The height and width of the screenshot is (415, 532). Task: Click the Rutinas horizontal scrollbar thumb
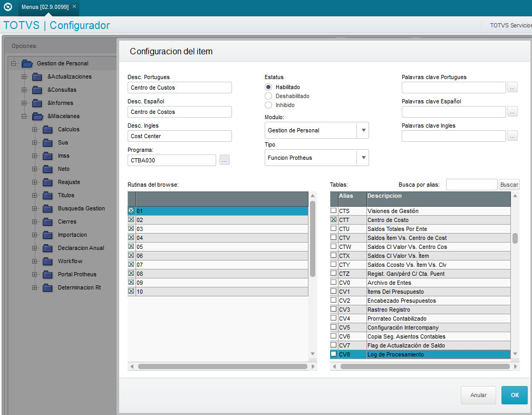click(223, 366)
